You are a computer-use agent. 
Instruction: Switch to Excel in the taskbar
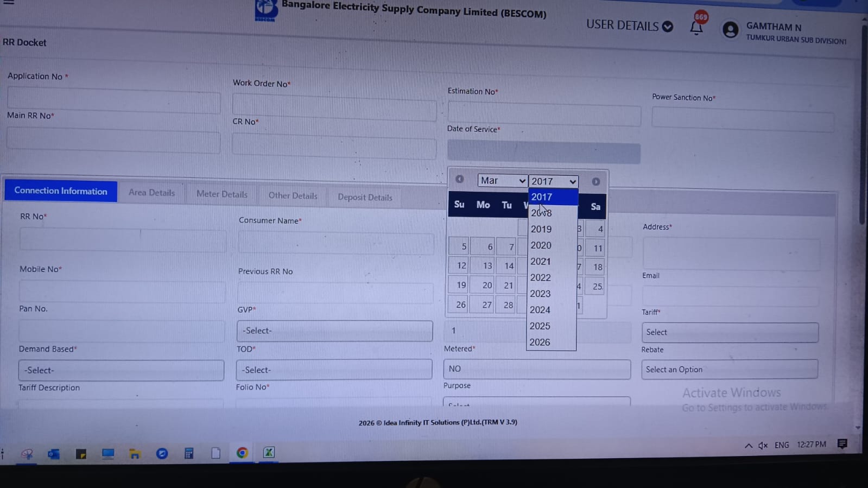pos(269,452)
